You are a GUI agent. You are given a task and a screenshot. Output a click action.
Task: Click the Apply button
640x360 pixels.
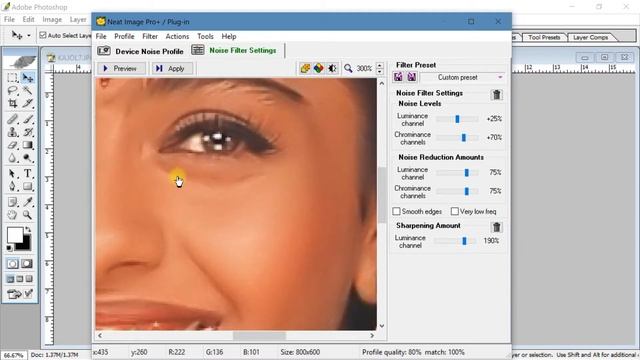coord(171,68)
